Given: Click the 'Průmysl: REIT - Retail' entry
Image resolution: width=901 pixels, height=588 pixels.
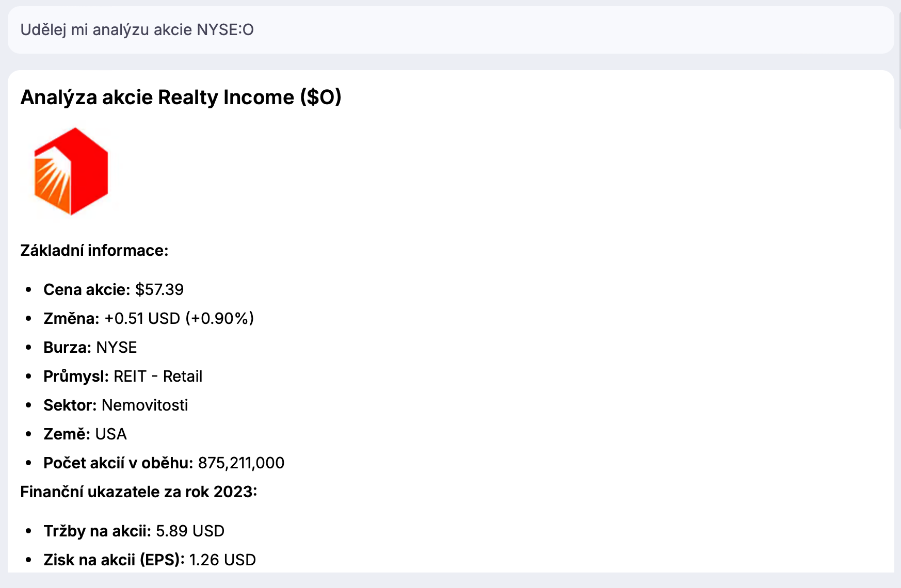Looking at the screenshot, I should point(123,377).
